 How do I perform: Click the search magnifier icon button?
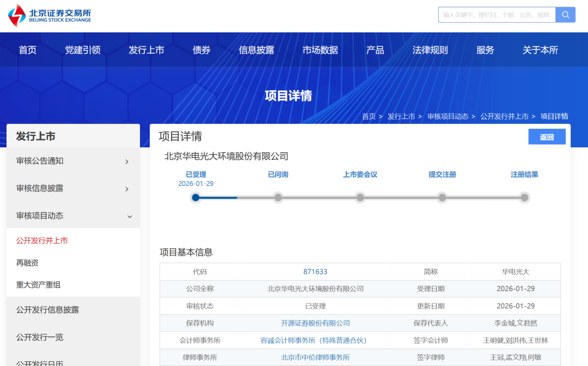(566, 15)
